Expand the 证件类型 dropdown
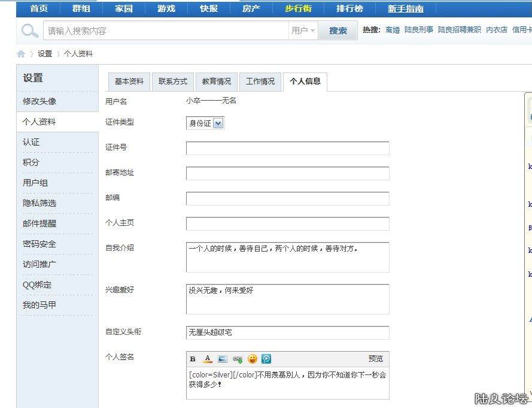 click(218, 123)
